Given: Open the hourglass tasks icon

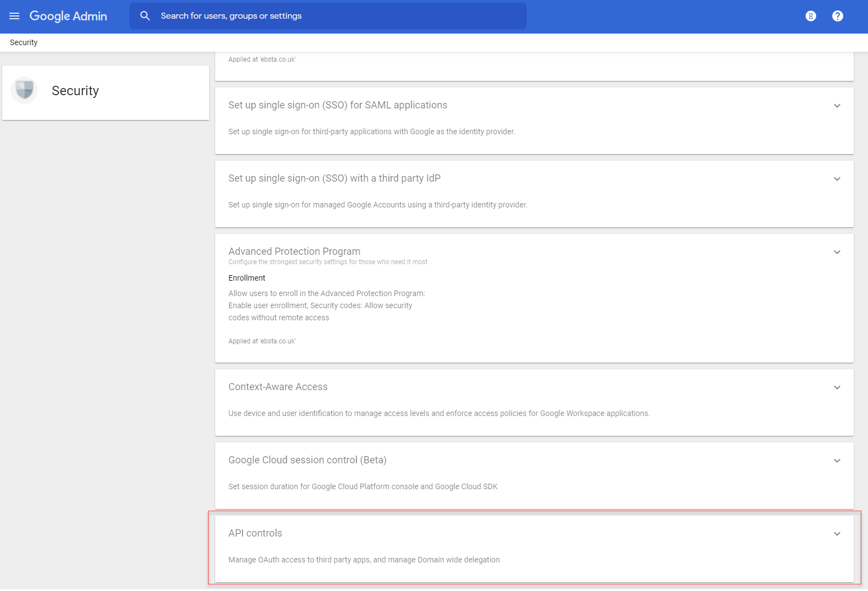Looking at the screenshot, I should click(810, 16).
